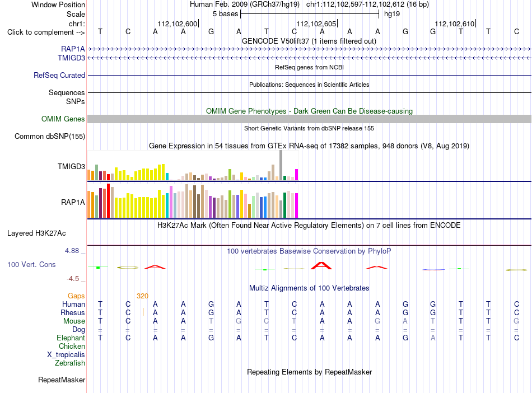This screenshot has width=532, height=393.
Task: Click the Elephant alignment row label
Action: [71, 338]
